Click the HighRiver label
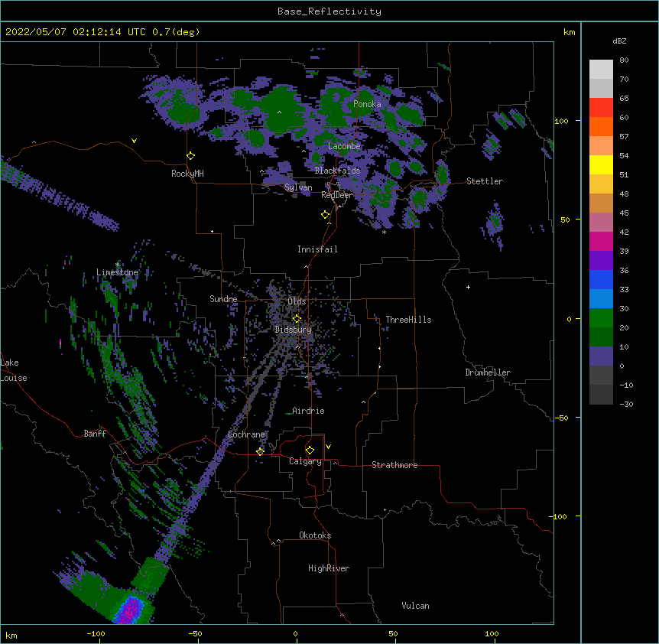This screenshot has height=644, width=659. coord(329,568)
